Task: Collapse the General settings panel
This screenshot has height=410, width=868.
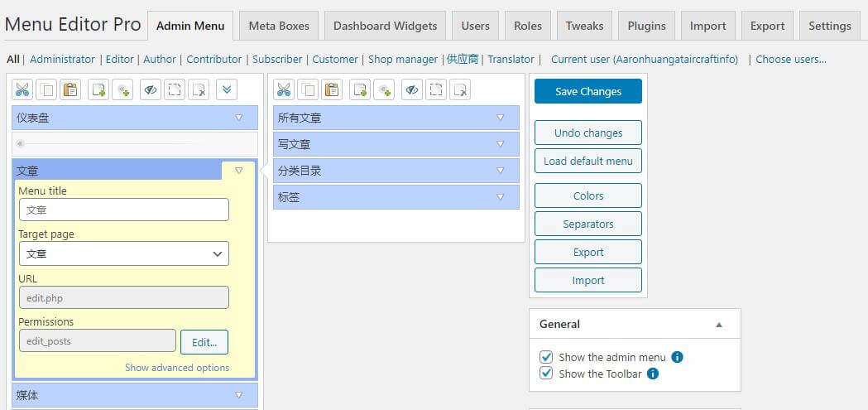Action: tap(719, 325)
